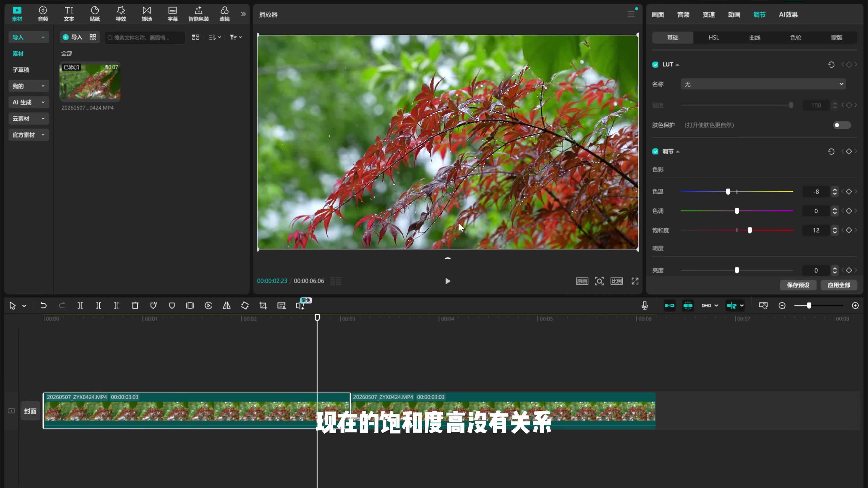Expand the 云素材 sidebar section
The image size is (868, 488).
(x=28, y=119)
